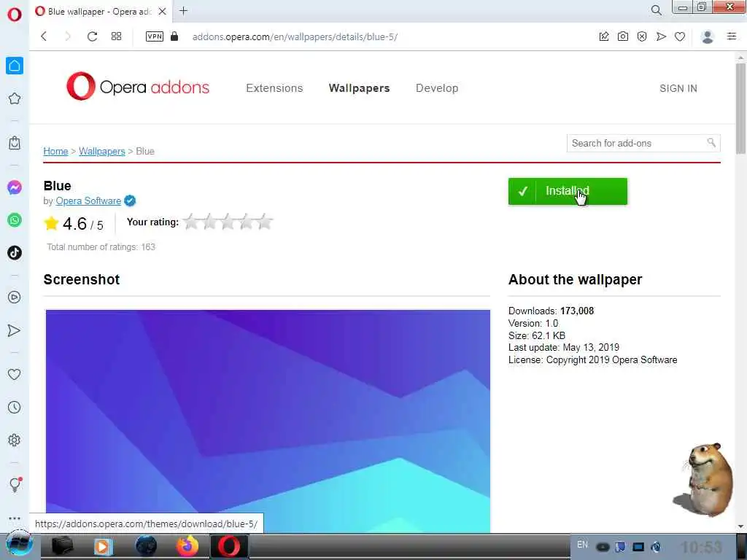Follow the Home breadcrumb link

[55, 151]
